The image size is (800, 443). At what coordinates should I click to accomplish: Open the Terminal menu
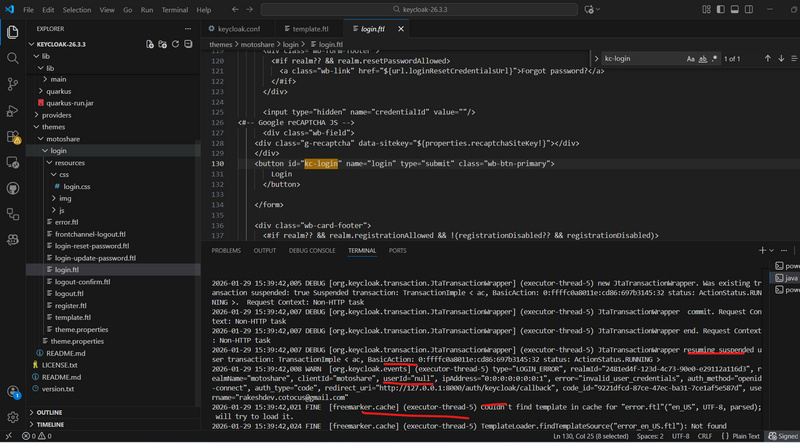(174, 10)
